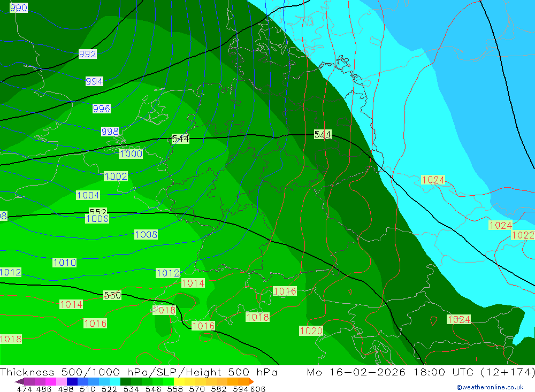The height and width of the screenshot is (392, 535).
Task: Click the 994 isobar label
Action: 94,81
